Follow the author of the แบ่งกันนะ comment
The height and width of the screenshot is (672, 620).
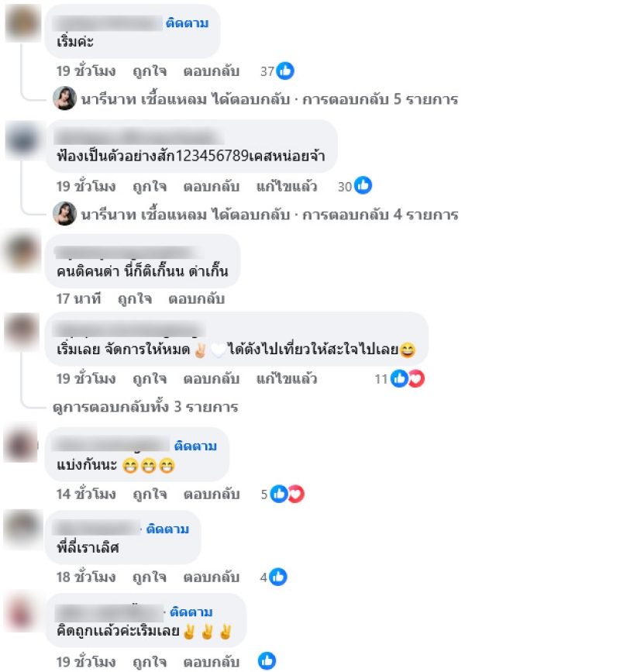(x=195, y=446)
